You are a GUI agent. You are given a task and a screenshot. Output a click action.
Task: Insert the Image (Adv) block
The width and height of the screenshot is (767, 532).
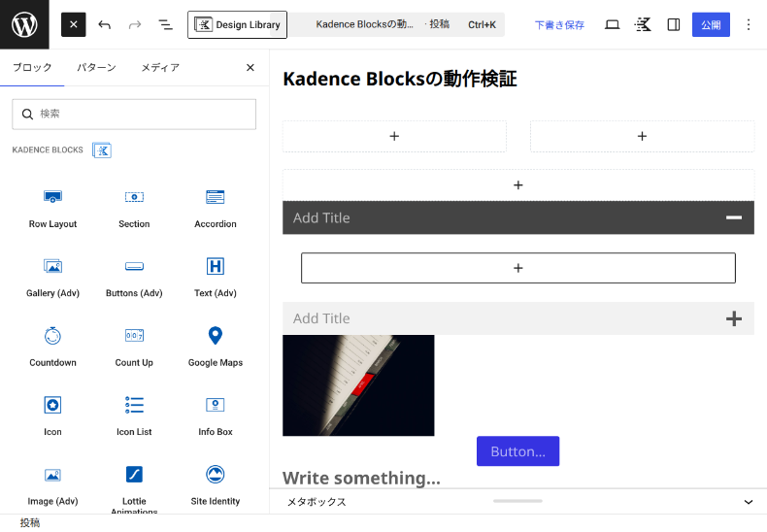tap(52, 486)
